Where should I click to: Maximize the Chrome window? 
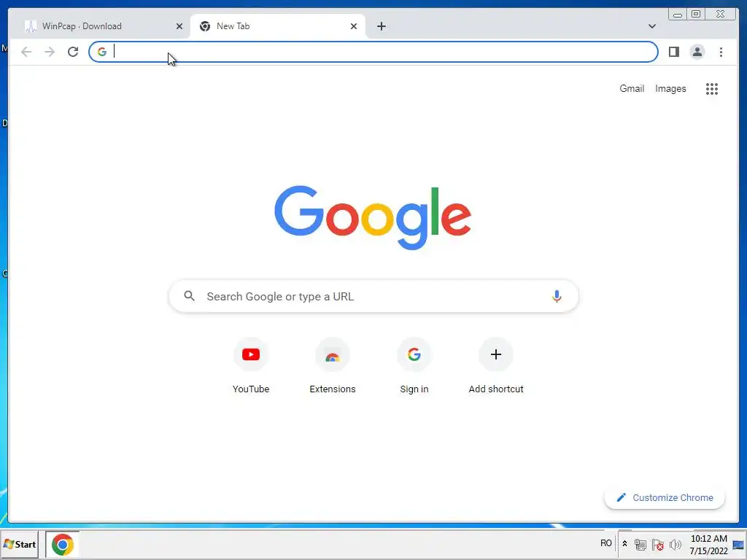696,15
